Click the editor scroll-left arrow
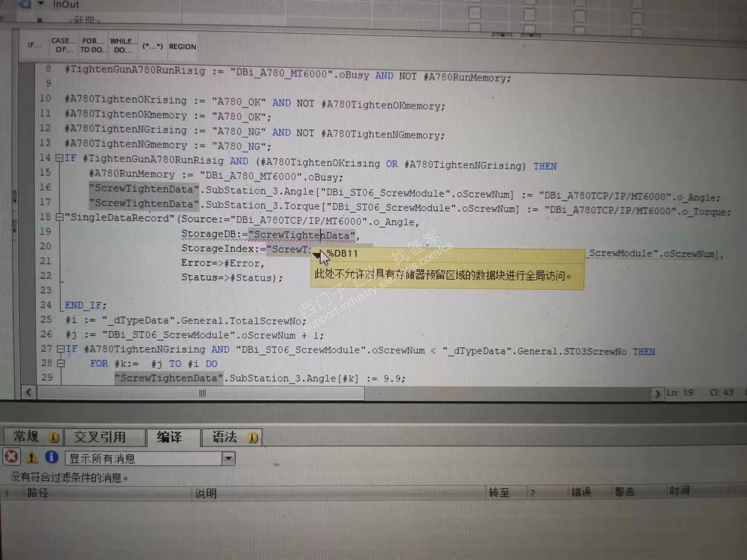The width and height of the screenshot is (747, 560). [28, 392]
